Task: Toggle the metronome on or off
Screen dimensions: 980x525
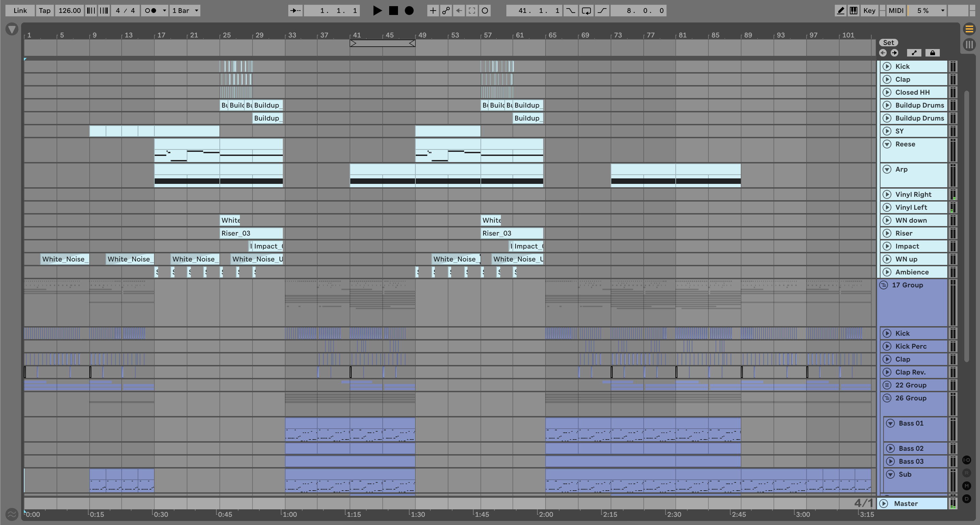Action: coord(151,11)
